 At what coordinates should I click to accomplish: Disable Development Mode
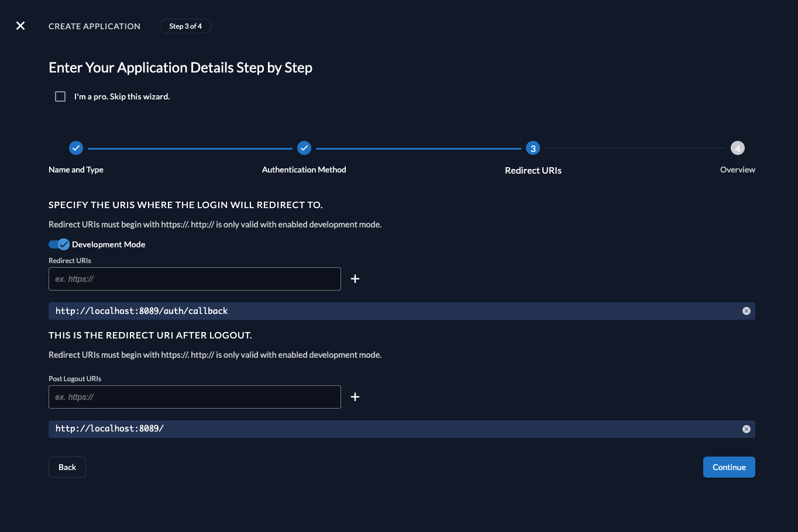(x=59, y=244)
